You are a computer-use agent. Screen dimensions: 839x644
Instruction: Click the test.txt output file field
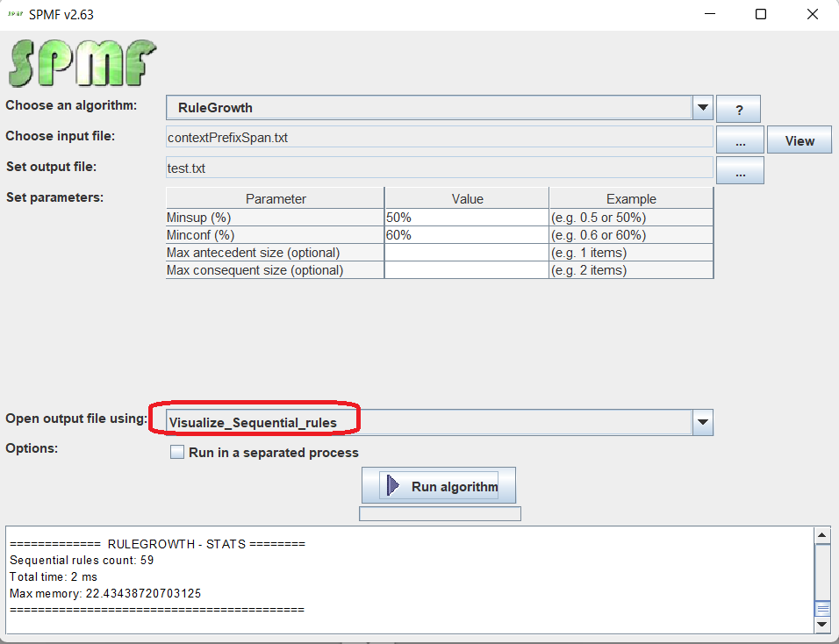pyautogui.click(x=439, y=168)
